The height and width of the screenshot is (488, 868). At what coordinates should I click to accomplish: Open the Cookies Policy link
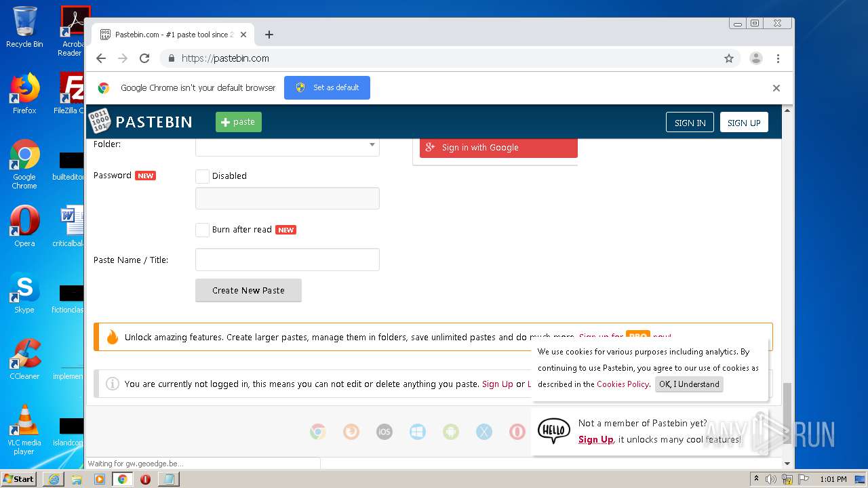(x=623, y=384)
